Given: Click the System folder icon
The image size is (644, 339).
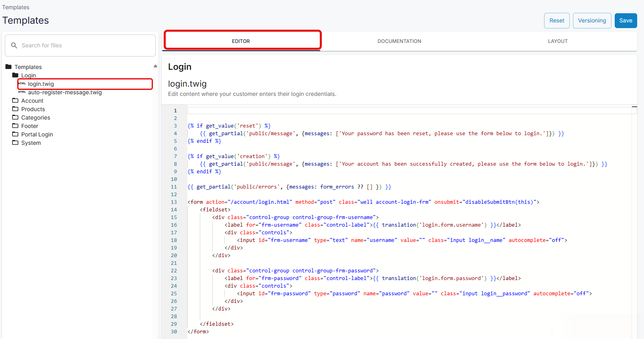Looking at the screenshot, I should [x=15, y=142].
